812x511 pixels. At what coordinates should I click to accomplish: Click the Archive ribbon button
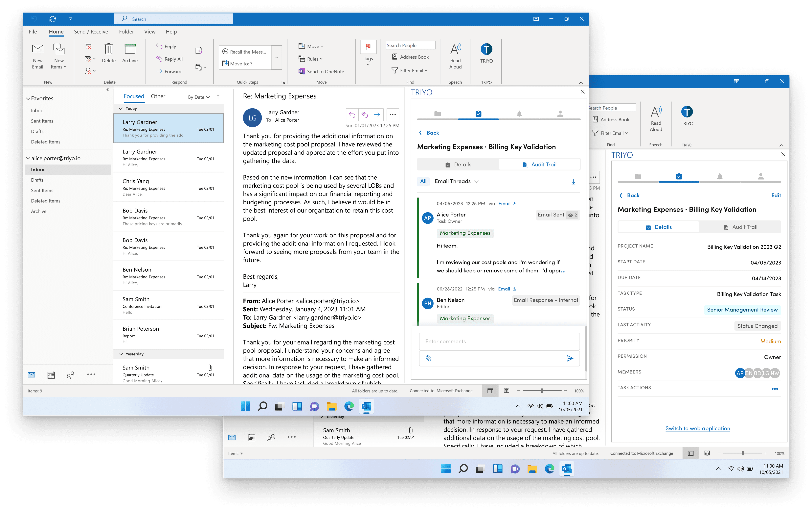(x=130, y=53)
